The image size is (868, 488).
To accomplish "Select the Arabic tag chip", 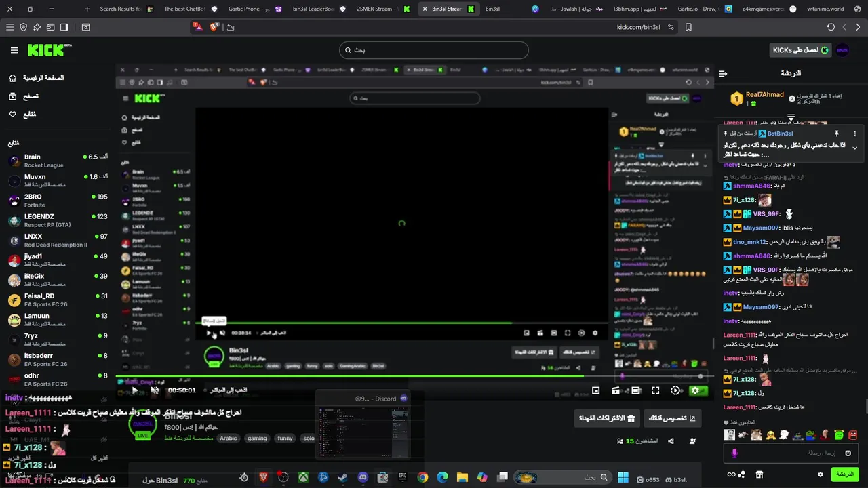I will 229,438.
